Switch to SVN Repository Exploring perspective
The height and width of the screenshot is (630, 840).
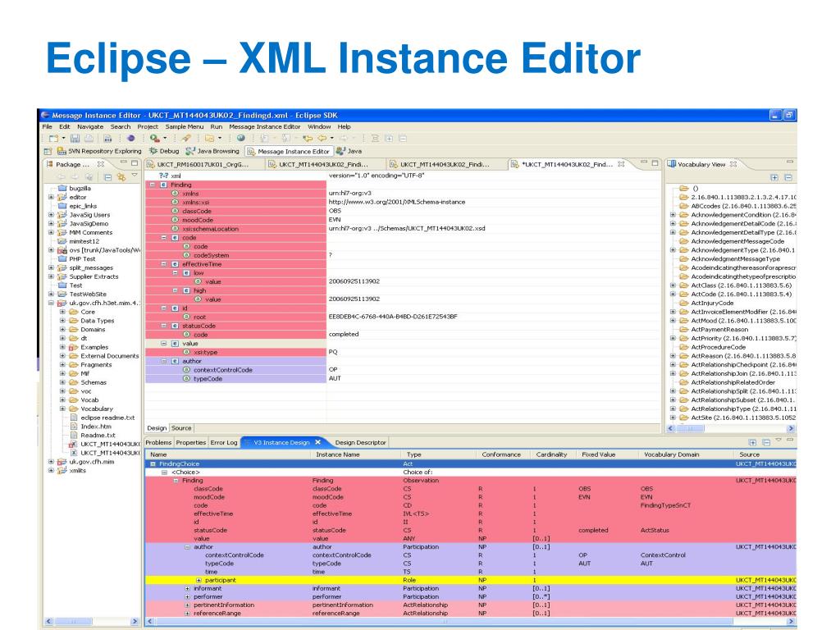pos(99,151)
